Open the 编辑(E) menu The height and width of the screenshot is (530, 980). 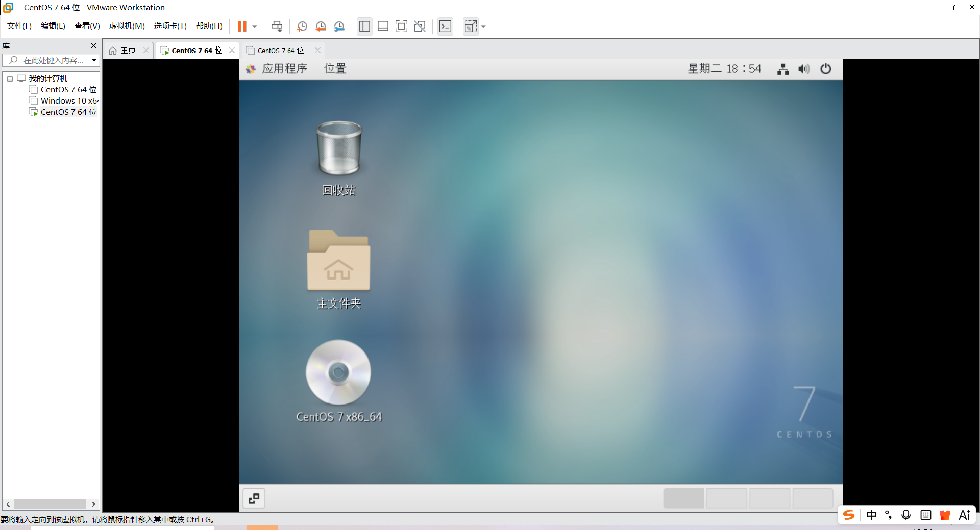point(53,26)
